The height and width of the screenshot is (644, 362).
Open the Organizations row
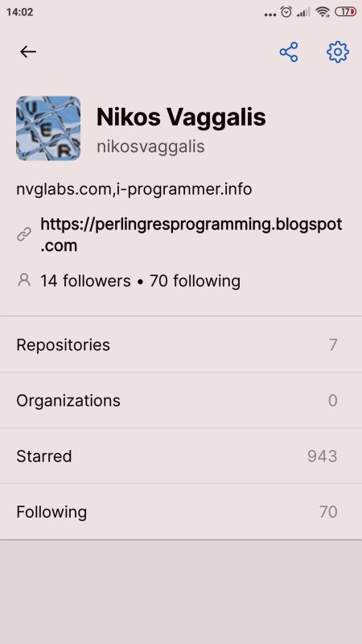(x=181, y=400)
